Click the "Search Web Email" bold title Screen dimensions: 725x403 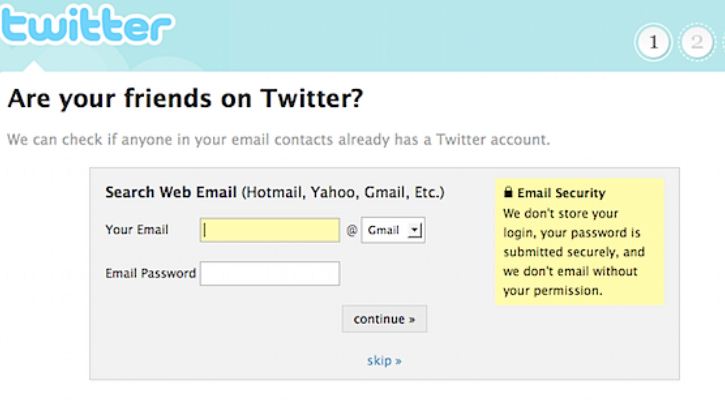tap(171, 192)
